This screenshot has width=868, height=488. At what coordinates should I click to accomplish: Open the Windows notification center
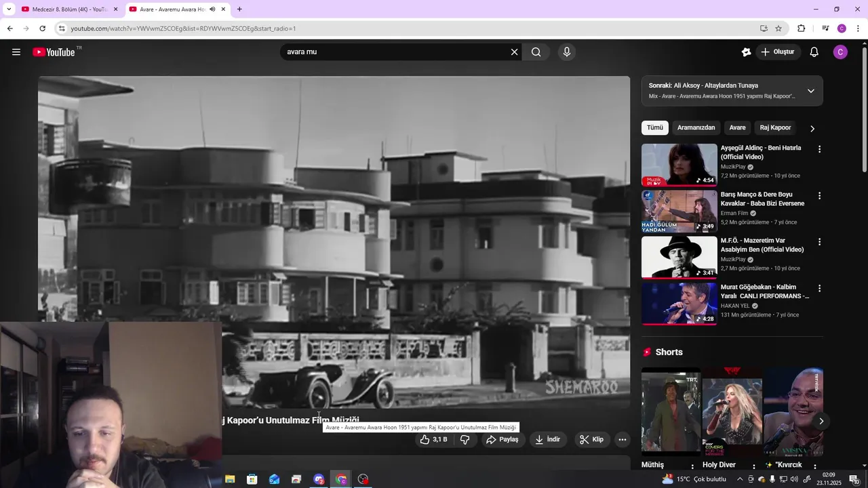coord(854,479)
